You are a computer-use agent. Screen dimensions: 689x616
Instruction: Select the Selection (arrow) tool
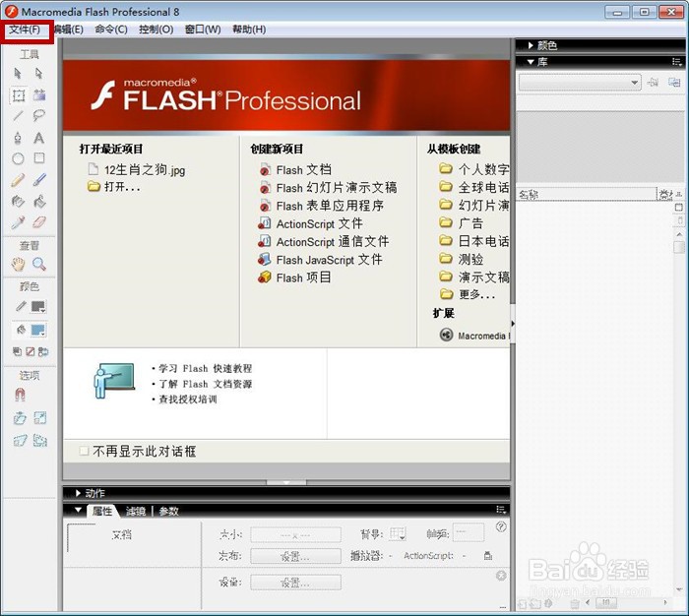pyautogui.click(x=18, y=73)
